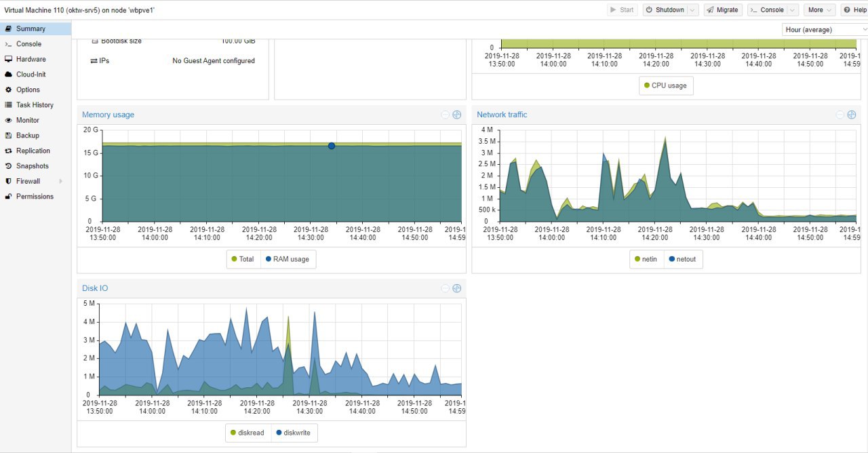Click 'No Guest Agent configured' text
This screenshot has width=868, height=453.
(x=214, y=61)
